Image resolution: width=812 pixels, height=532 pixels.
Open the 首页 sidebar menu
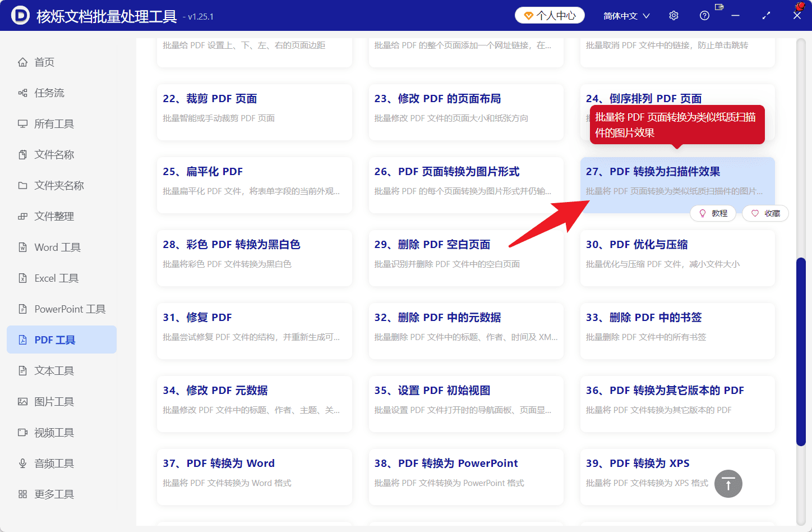click(x=62, y=62)
